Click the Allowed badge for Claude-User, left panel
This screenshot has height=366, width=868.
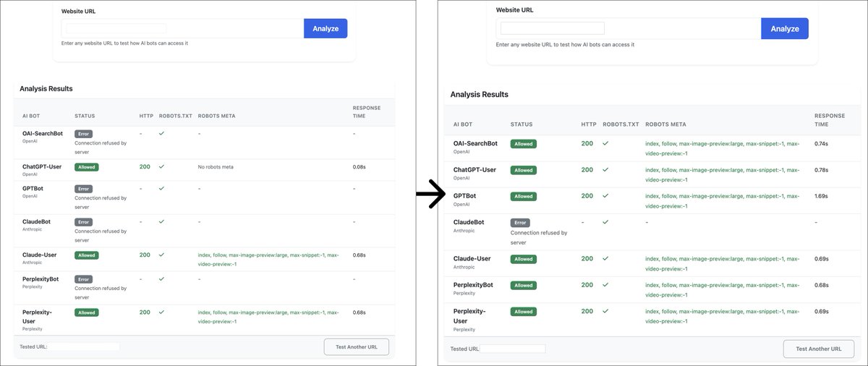click(x=86, y=255)
